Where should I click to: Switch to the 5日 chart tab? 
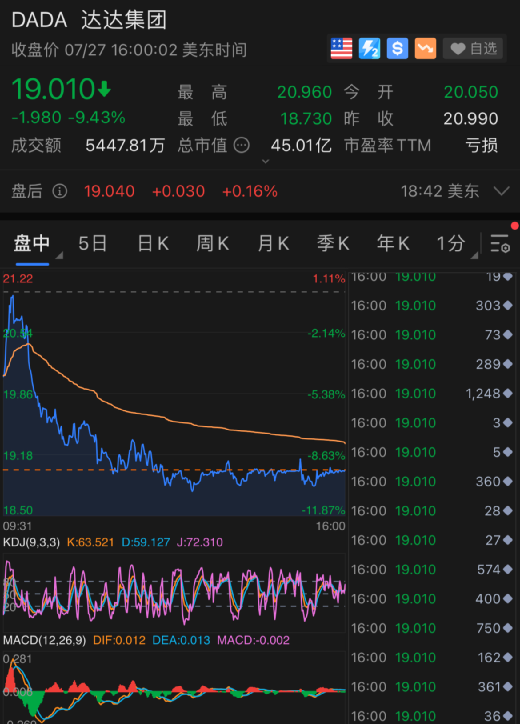coord(92,243)
